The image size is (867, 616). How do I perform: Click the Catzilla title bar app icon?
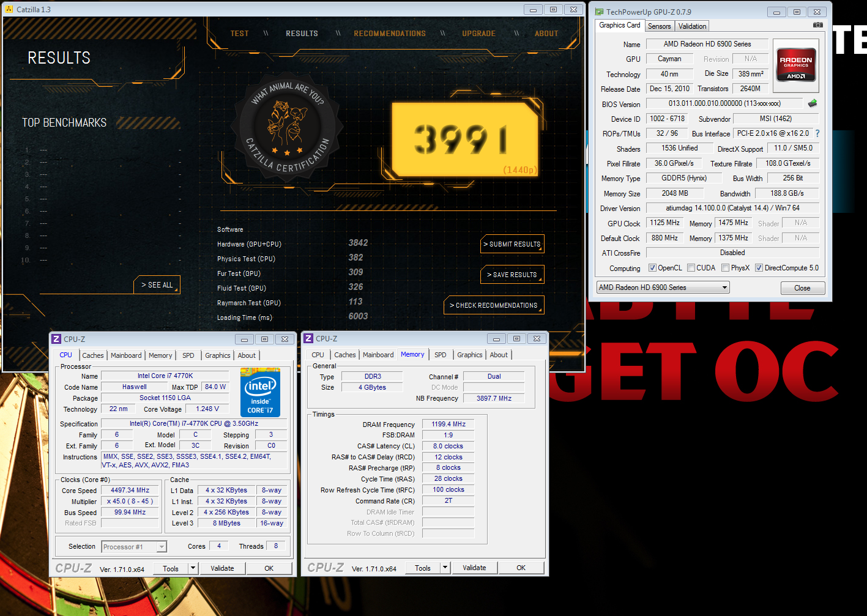(x=9, y=9)
